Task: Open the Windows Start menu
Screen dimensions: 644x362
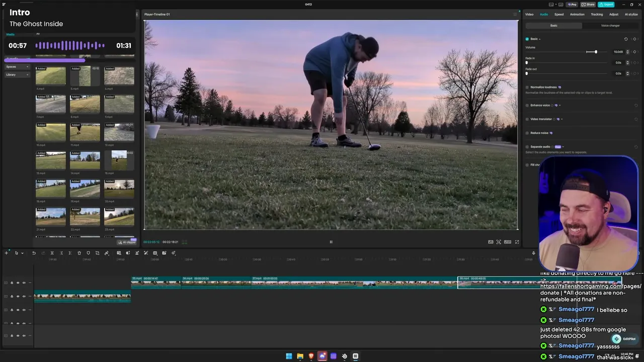Action: point(289,356)
